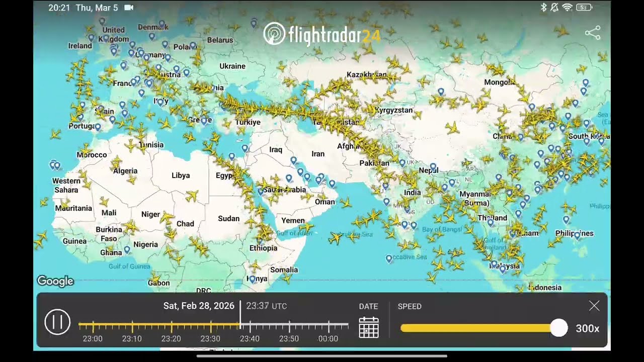The image size is (644, 362).
Task: Click the Sudan country label
Action: point(229,218)
